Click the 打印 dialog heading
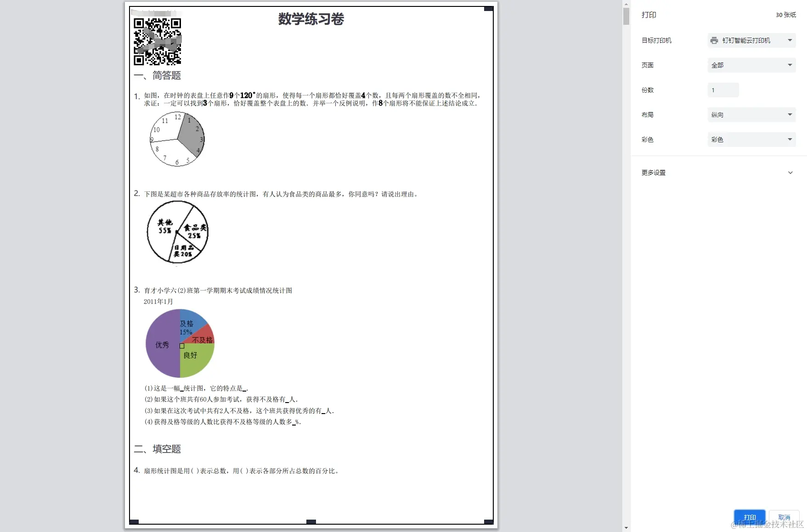This screenshot has height=532, width=807. click(x=649, y=15)
